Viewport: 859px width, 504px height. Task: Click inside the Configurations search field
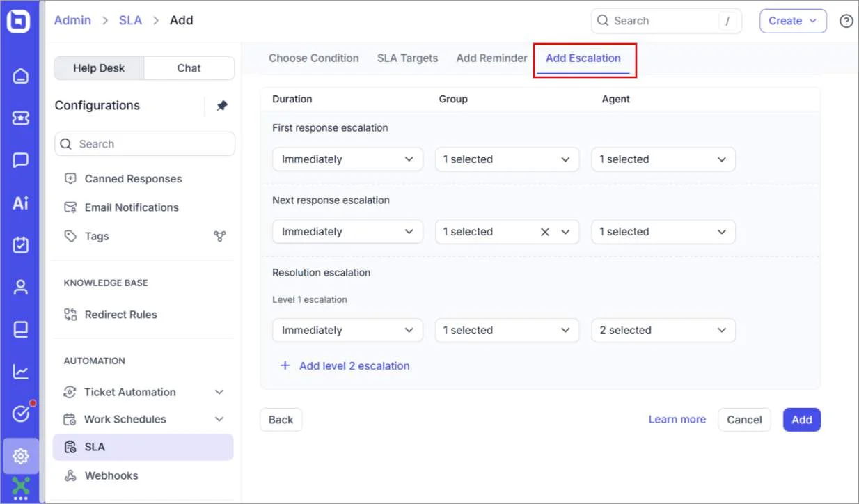(144, 143)
